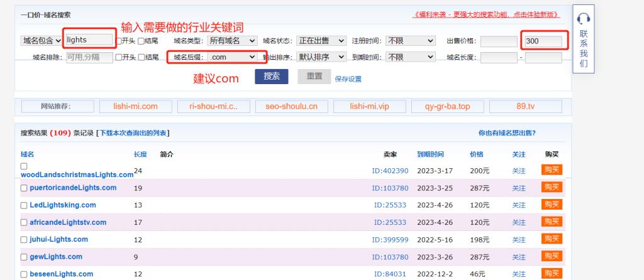Click 关注 for woodLandschristmasLights.com
Image resolution: width=644 pixels, height=280 pixels.
coord(519,171)
